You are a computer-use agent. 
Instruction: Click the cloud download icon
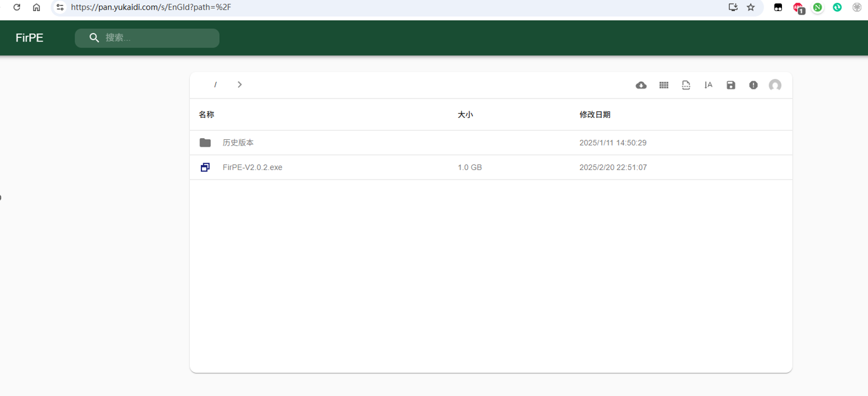tap(641, 85)
